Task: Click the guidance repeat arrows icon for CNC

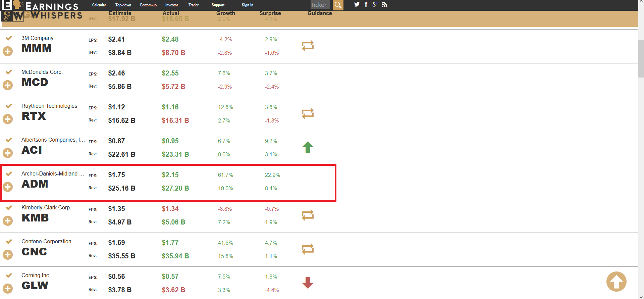Action: pyautogui.click(x=308, y=249)
